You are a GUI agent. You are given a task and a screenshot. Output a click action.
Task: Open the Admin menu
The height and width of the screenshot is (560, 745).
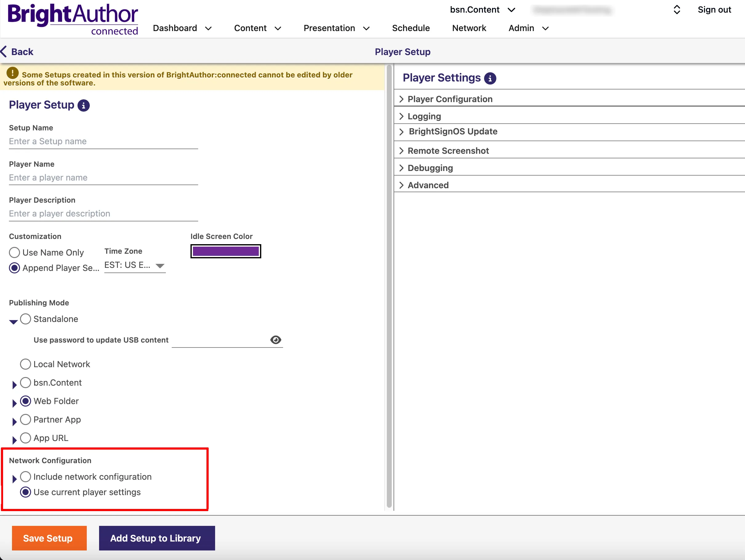point(529,28)
